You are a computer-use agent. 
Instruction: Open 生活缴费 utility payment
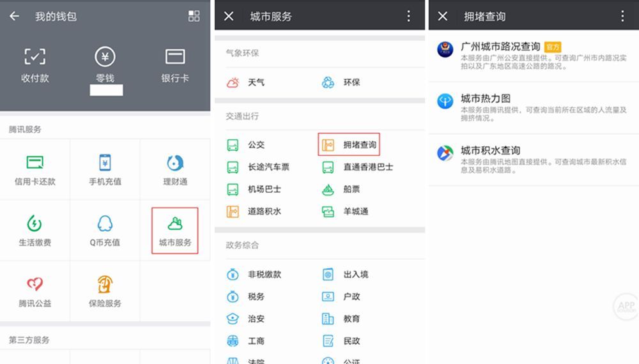tap(35, 231)
